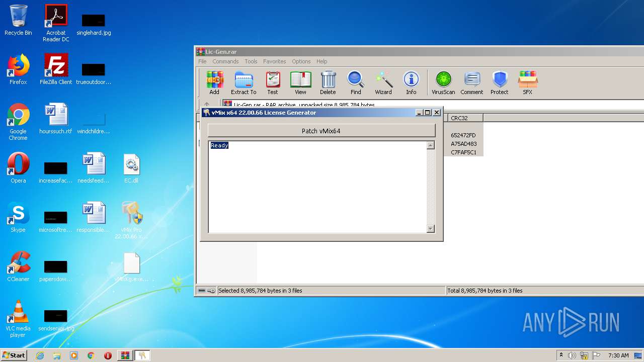Click the Acrobat Reader DC desktop icon

pos(56,23)
